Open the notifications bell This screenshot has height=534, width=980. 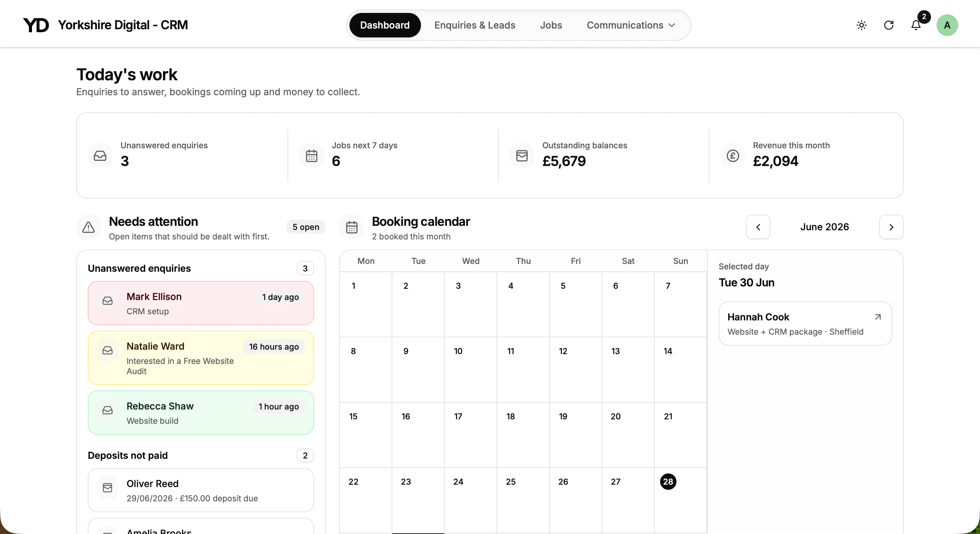point(916,25)
